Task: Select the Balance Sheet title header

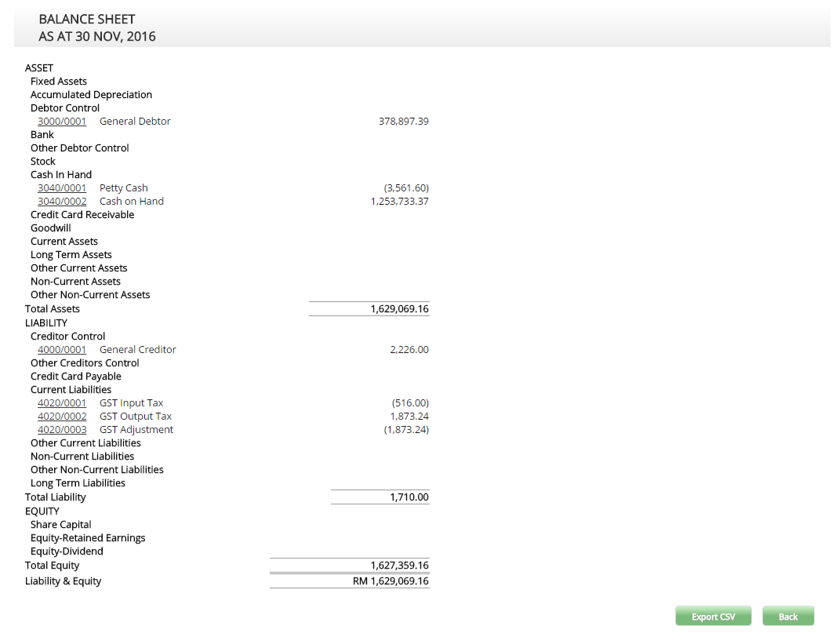Action: (87, 19)
